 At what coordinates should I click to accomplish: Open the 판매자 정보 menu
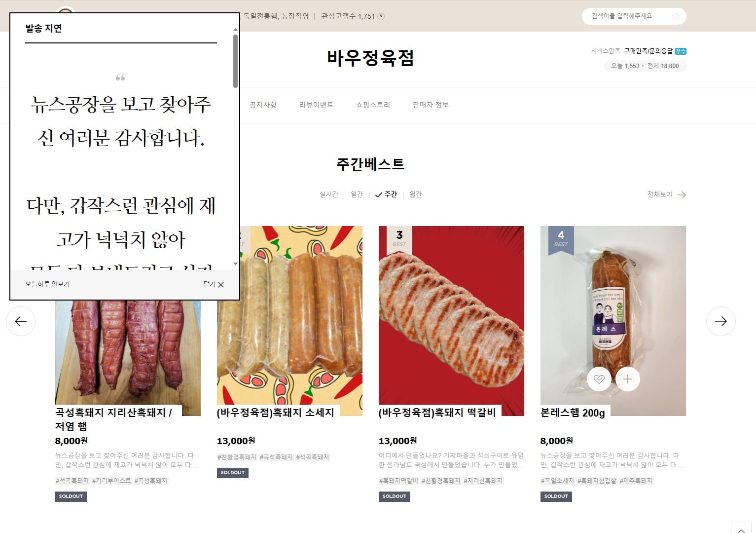431,105
